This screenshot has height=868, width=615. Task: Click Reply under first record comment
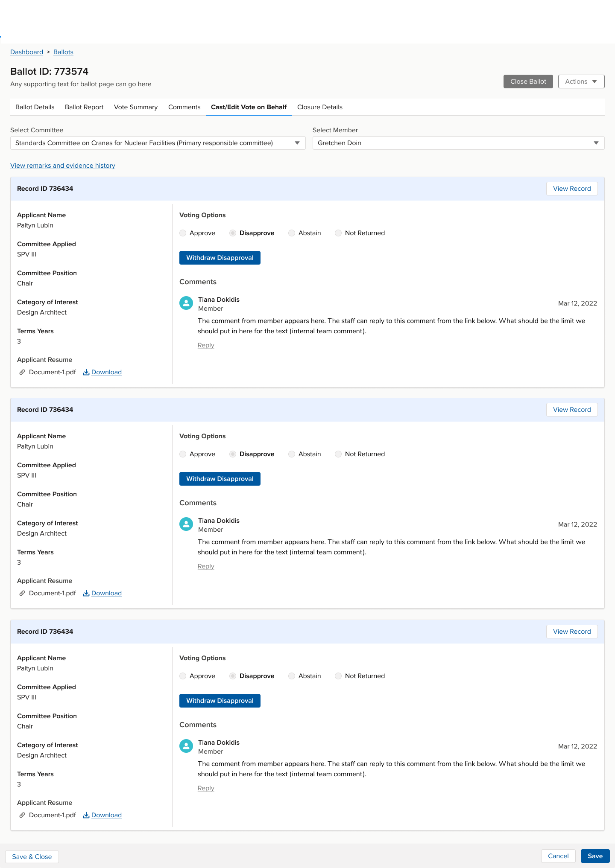click(206, 345)
